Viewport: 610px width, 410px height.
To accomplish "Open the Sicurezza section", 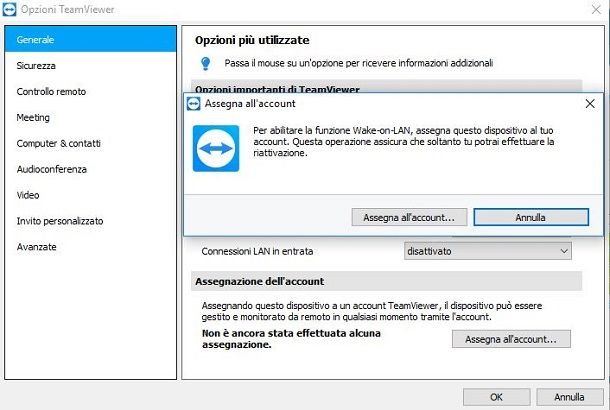I will (90, 65).
